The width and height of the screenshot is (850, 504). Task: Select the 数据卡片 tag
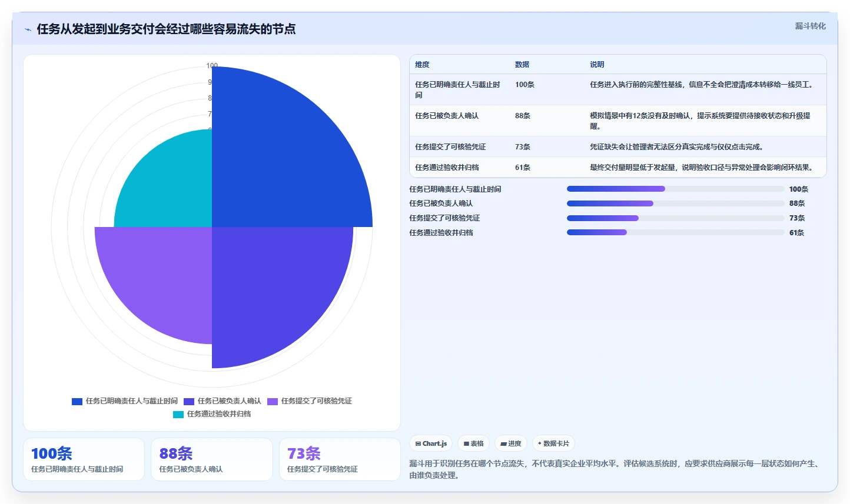point(553,443)
